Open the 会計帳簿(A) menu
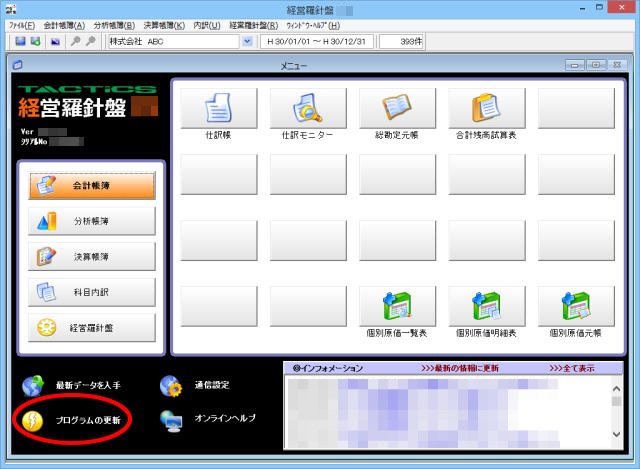This screenshot has height=469, width=640. tap(64, 25)
